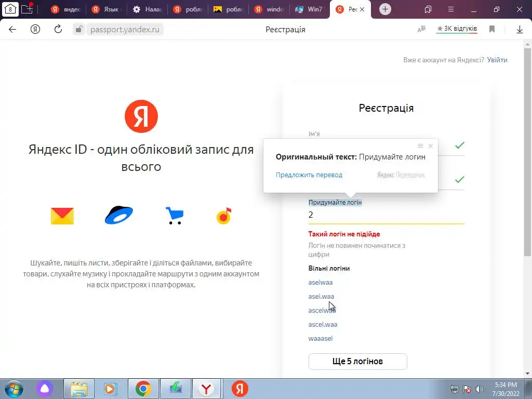Viewport: 532px width, 399px height.
Task: Switch to the windo tab
Action: tap(269, 9)
